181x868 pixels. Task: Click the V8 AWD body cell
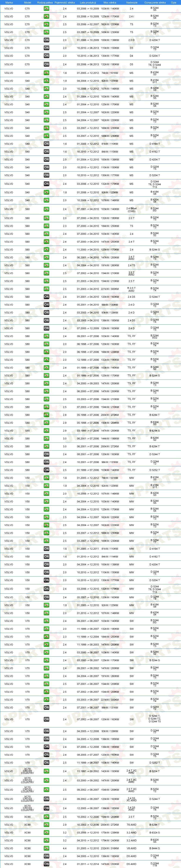(131, 849)
